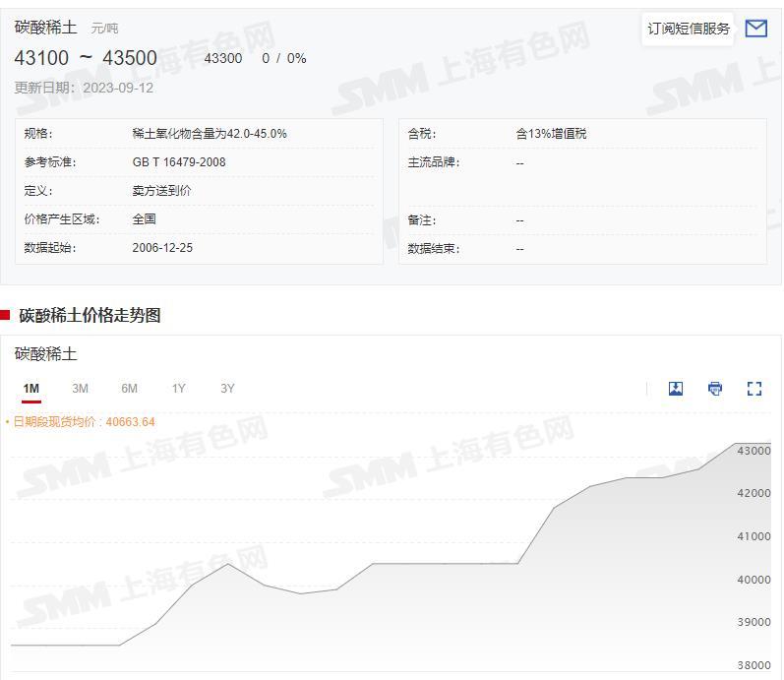Click the envelope mail icon
Image resolution: width=784 pixels, height=680 pixels.
coord(755,29)
